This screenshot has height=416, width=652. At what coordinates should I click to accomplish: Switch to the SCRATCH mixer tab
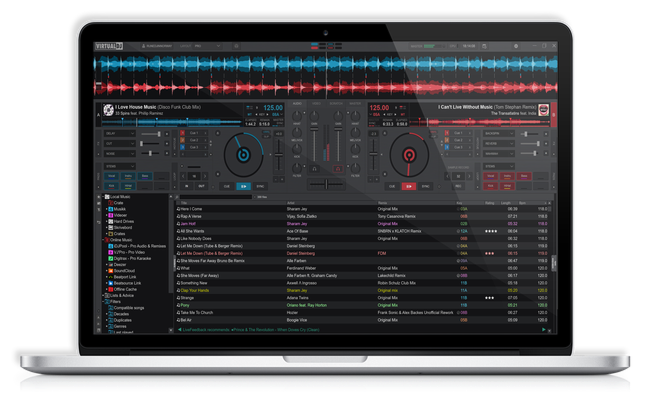(x=336, y=103)
